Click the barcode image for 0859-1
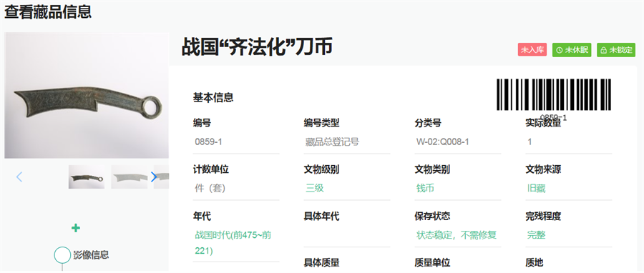The image size is (644, 273). point(553,94)
